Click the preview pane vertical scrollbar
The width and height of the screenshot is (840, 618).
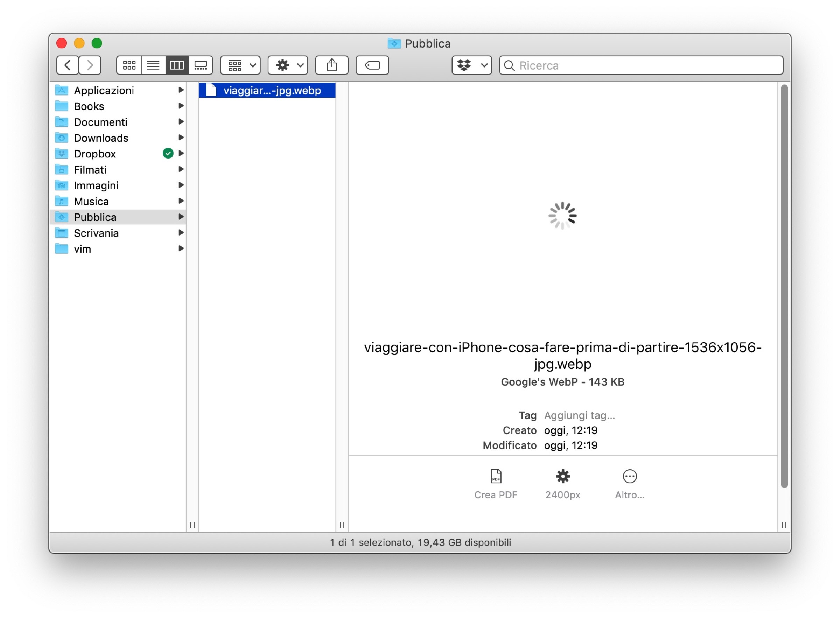pos(784,286)
